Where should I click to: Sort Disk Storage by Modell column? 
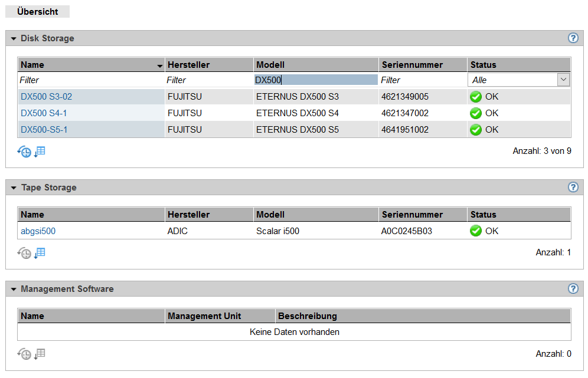click(x=316, y=64)
